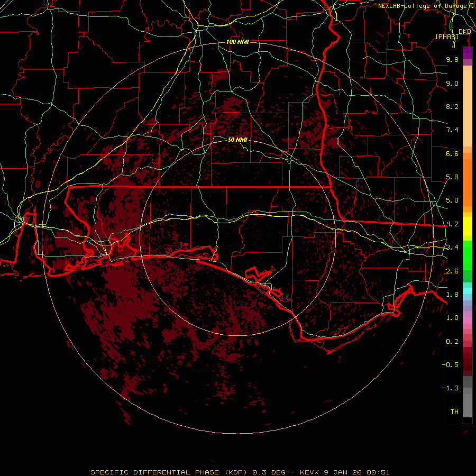Click the -1.3 value on the color scale

click(451, 388)
